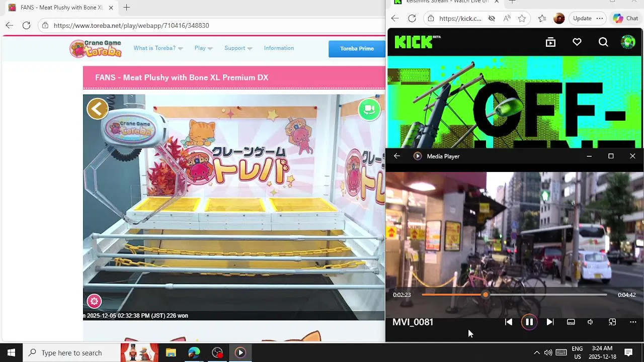The height and width of the screenshot is (362, 644).
Task: Open Edge settings ellipsis menu
Action: [x=600, y=19]
